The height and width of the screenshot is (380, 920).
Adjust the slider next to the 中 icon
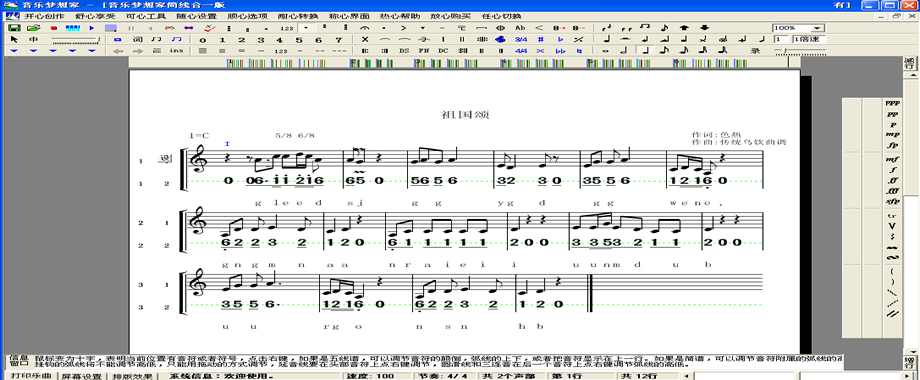click(76, 40)
